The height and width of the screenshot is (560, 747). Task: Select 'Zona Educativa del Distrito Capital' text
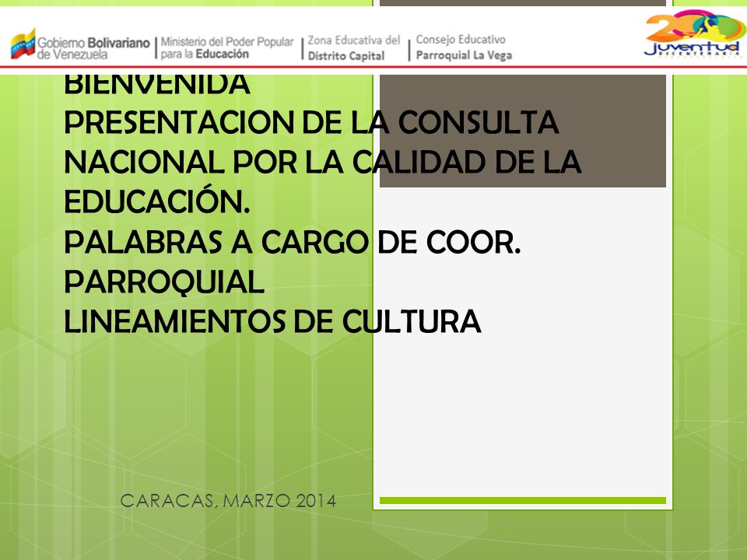354,47
